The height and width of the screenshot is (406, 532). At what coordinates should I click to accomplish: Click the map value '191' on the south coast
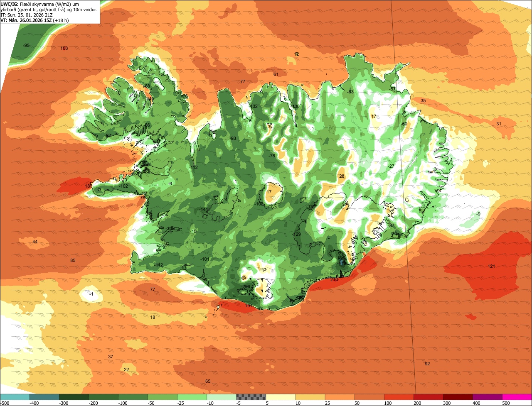point(249,306)
